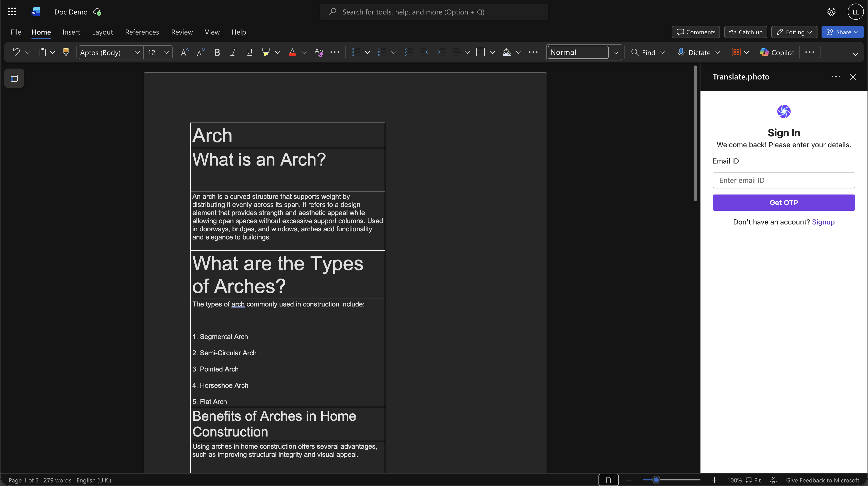Apply text highlight color
The height and width of the screenshot is (486, 868).
tap(265, 52)
